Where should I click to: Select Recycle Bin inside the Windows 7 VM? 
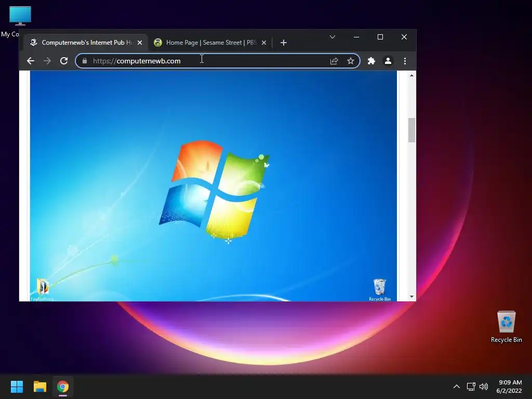pos(380,290)
